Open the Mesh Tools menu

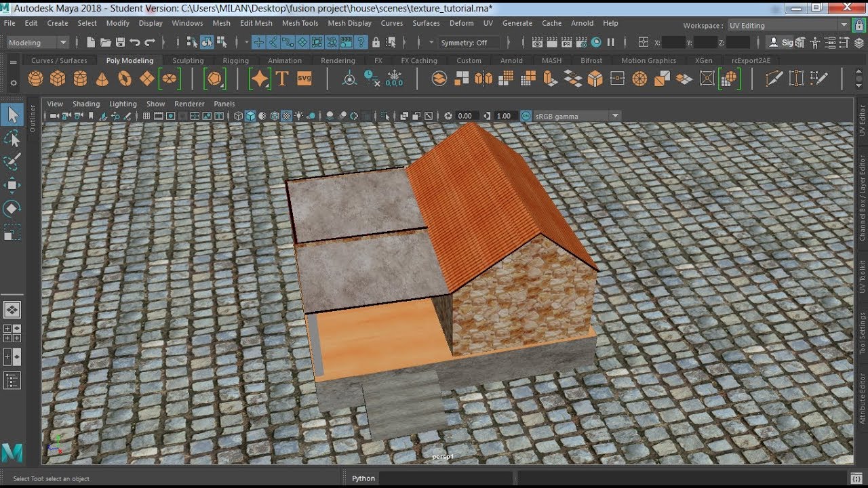[300, 22]
